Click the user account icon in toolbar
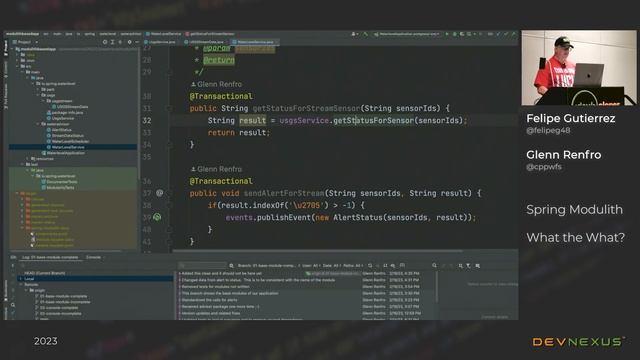The width and height of the screenshot is (640, 360). 354,34
